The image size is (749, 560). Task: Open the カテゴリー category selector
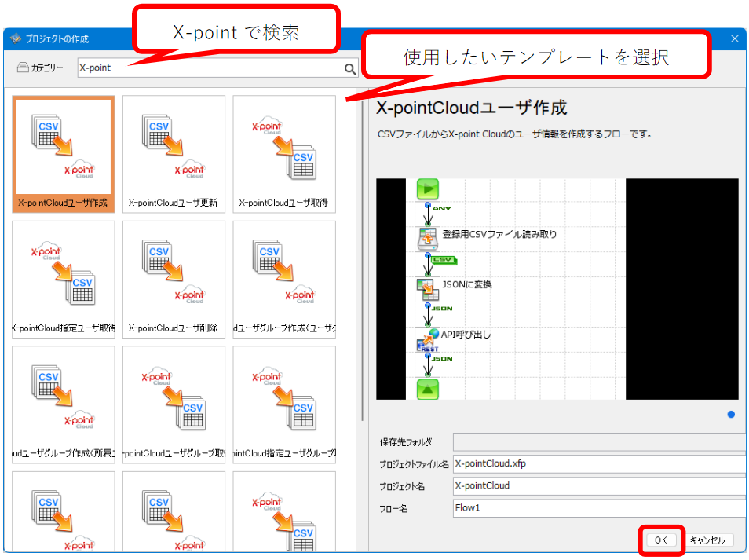click(x=40, y=68)
